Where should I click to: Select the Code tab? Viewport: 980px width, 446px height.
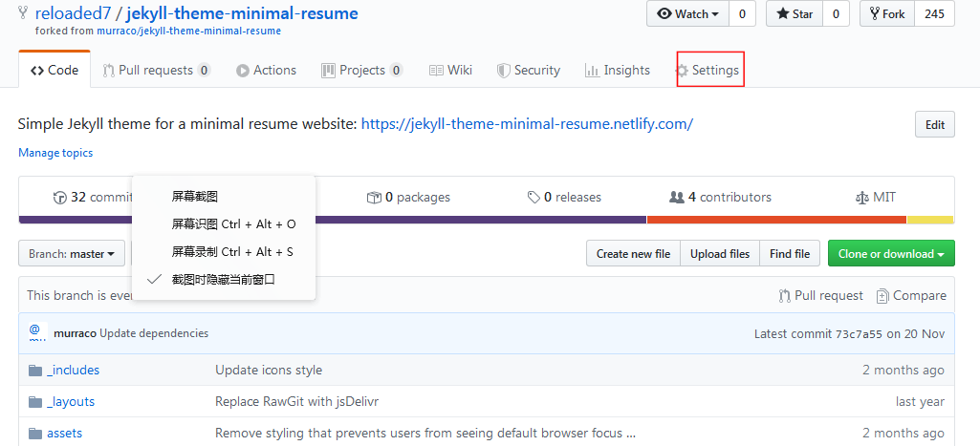54,71
